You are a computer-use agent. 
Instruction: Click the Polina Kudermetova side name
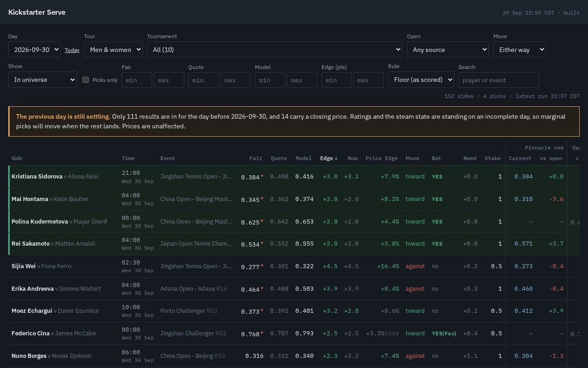(x=40, y=222)
